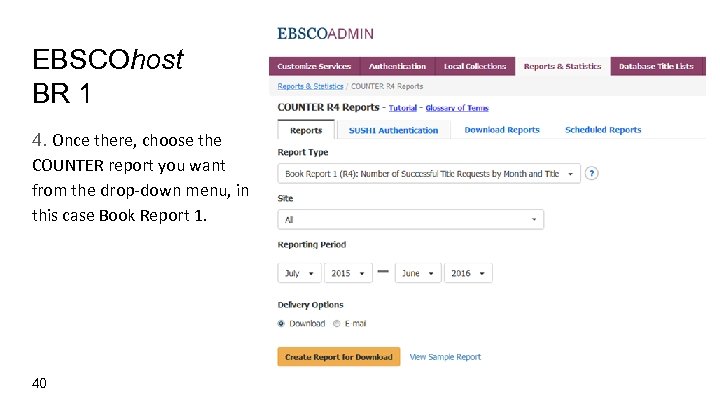
Task: Open the July start month dropdown
Action: pos(299,273)
